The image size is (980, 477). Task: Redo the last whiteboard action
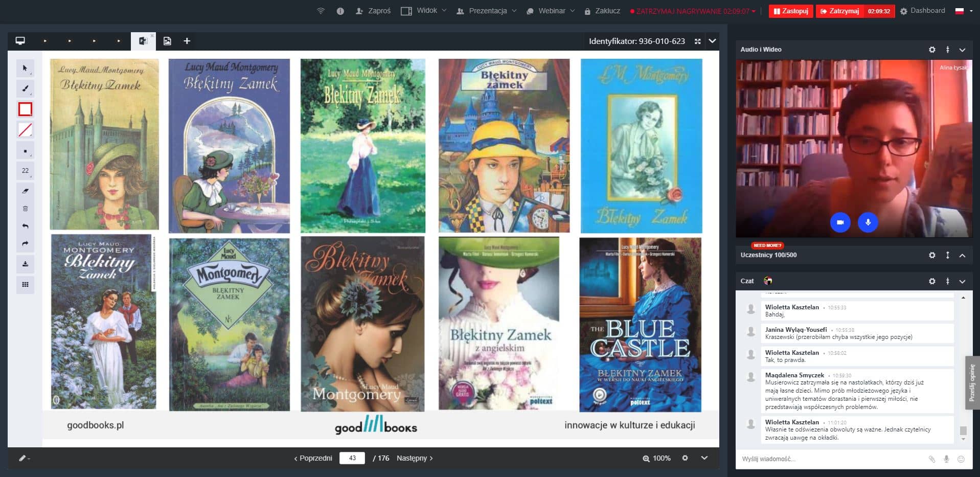25,243
